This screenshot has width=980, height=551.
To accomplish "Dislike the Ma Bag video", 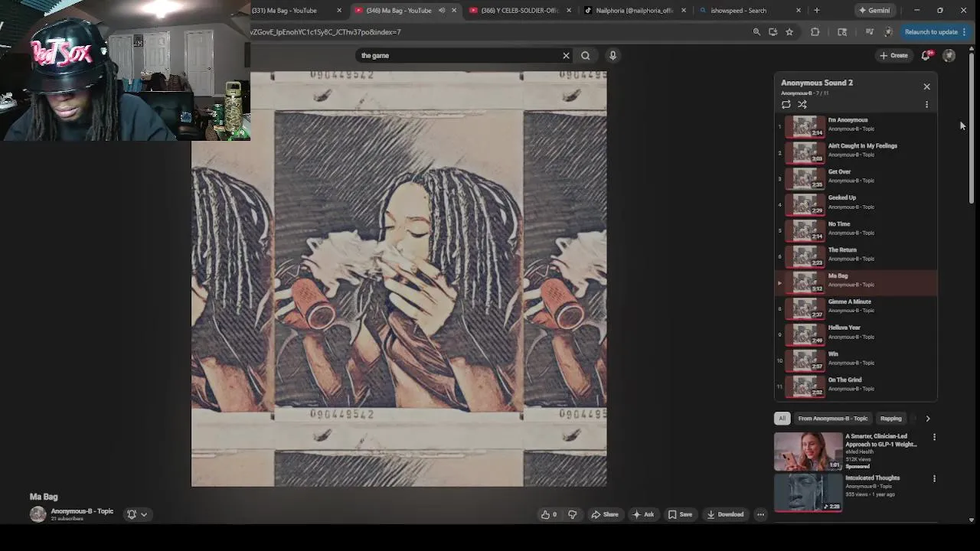I will (x=573, y=514).
